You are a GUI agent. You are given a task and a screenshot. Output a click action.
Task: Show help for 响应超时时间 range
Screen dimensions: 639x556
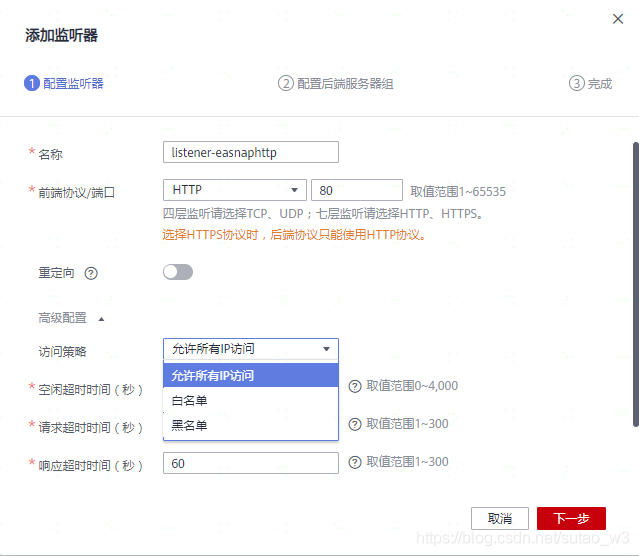coord(355,462)
